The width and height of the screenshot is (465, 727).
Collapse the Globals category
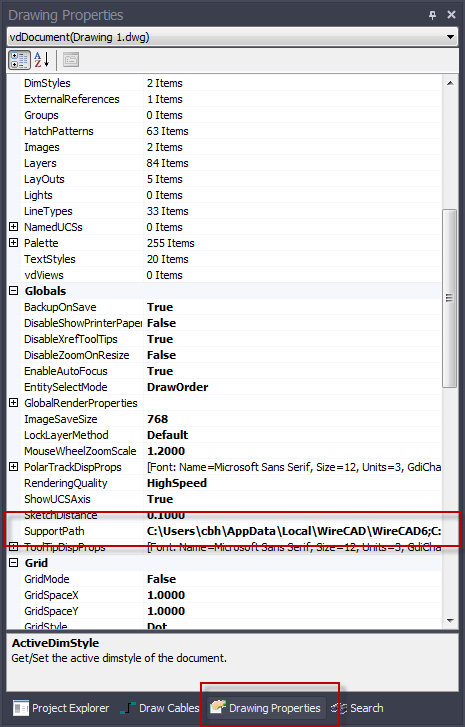pyautogui.click(x=14, y=291)
